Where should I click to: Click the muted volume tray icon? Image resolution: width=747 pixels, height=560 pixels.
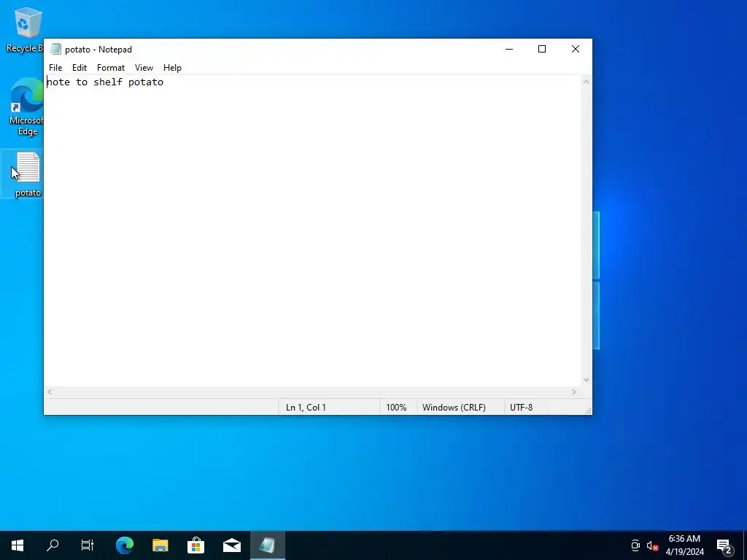(652, 545)
